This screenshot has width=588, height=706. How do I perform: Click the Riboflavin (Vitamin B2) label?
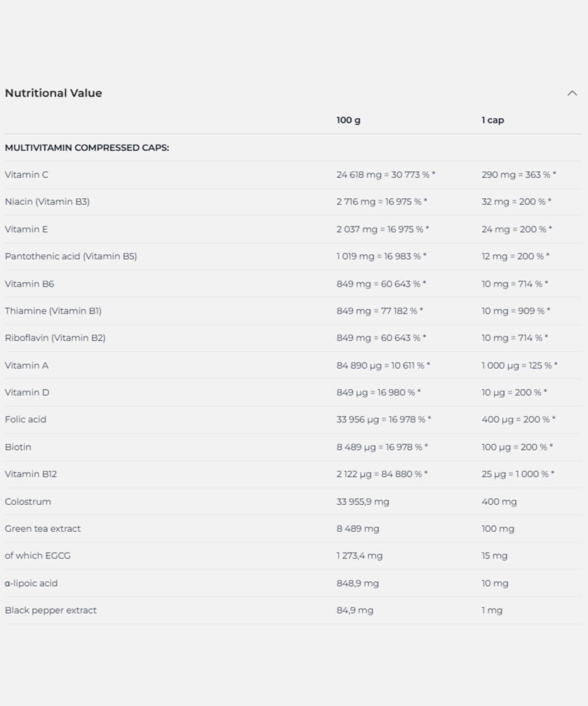click(x=55, y=338)
